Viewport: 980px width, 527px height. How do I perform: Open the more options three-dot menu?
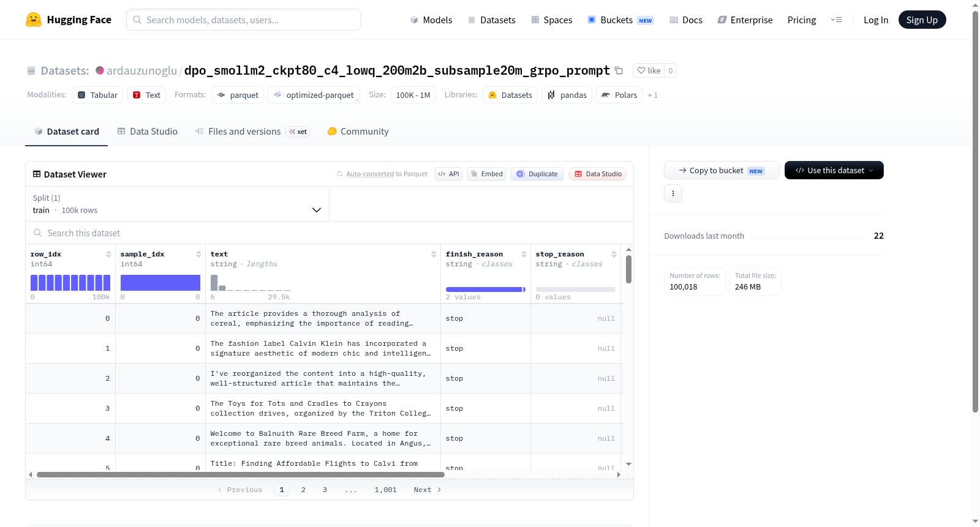click(673, 193)
